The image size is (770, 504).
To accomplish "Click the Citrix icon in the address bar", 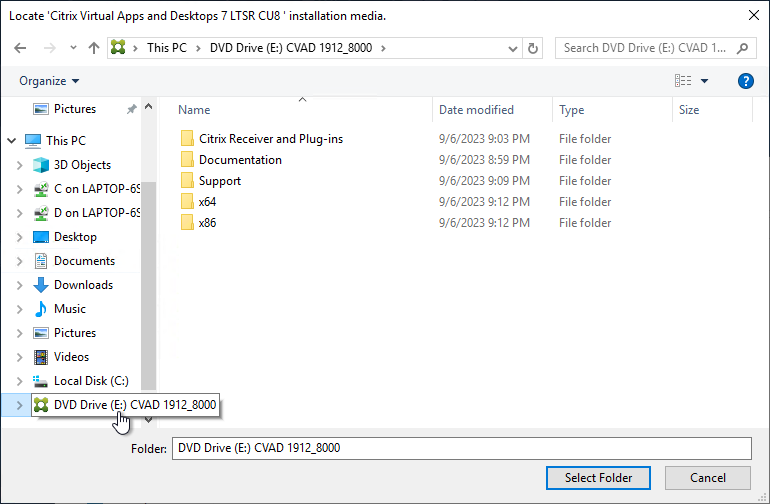I will pos(118,48).
